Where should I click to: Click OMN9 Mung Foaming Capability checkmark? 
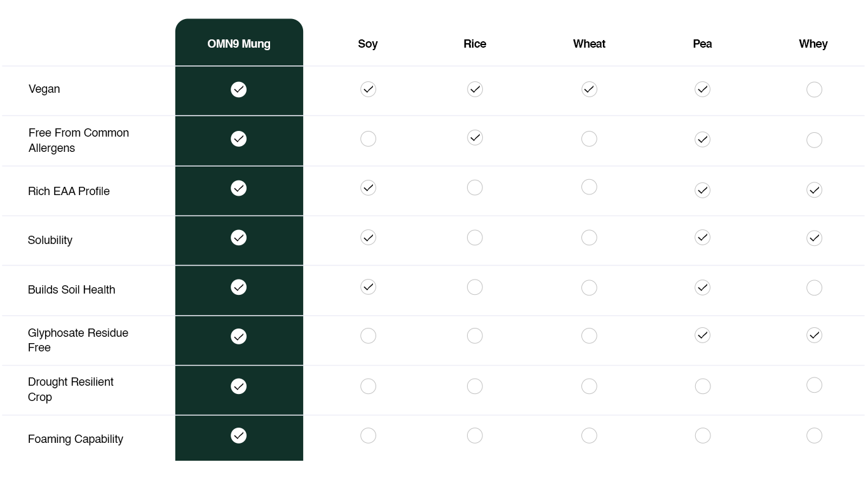click(238, 436)
